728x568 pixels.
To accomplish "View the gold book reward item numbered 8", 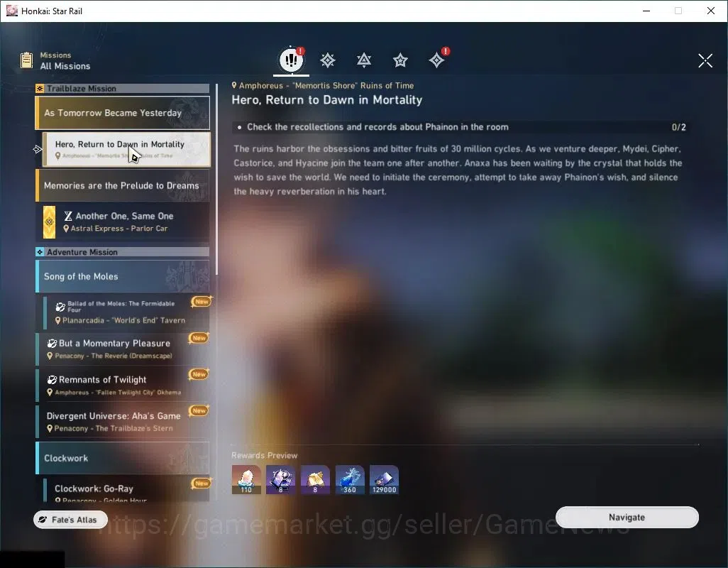I will (315, 480).
